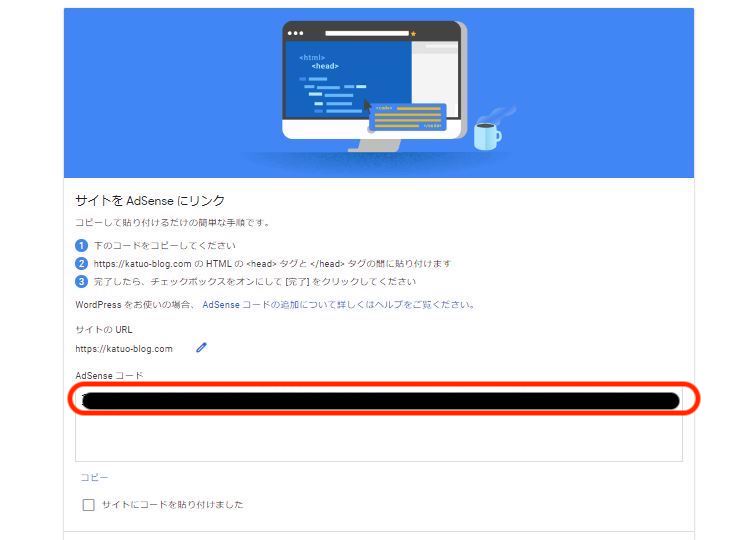This screenshot has width=746, height=540.
Task: Select the site URL text https://katuo-blog.com
Action: pyautogui.click(x=124, y=349)
